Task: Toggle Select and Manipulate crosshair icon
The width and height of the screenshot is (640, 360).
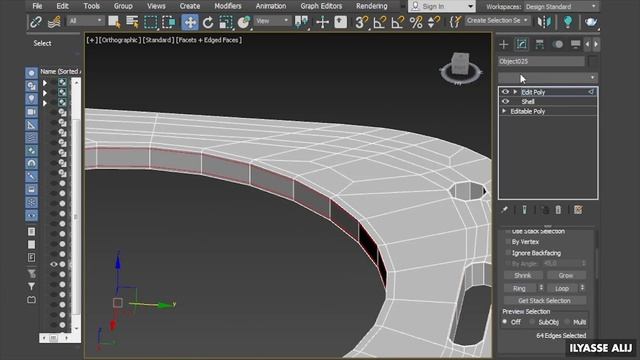Action: 322,22
